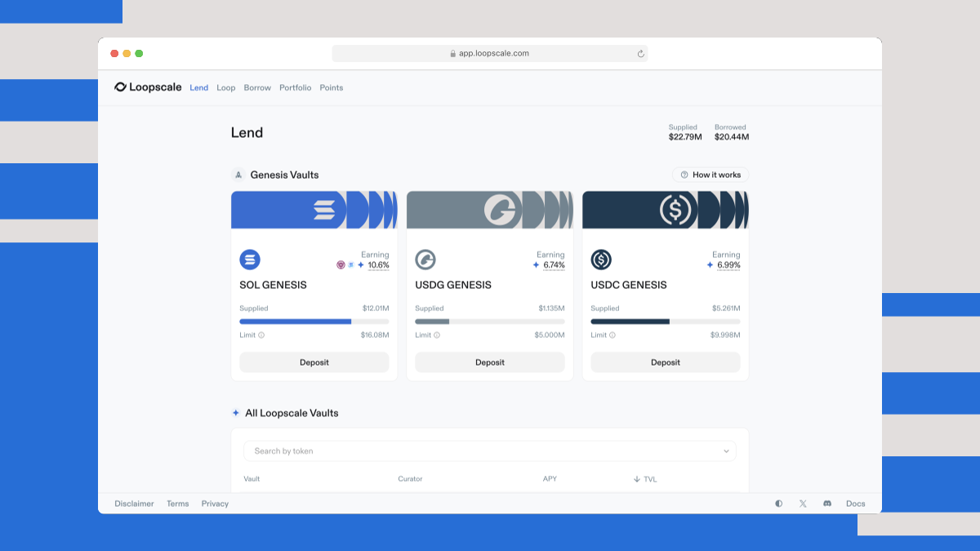Click the Loopscale logo

click(148, 87)
